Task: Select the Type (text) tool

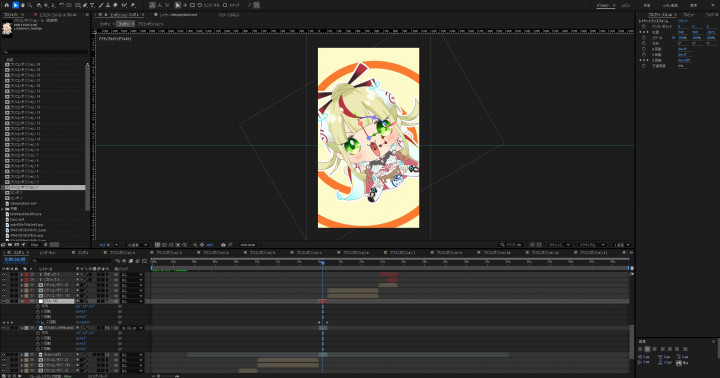Action: coord(92,5)
